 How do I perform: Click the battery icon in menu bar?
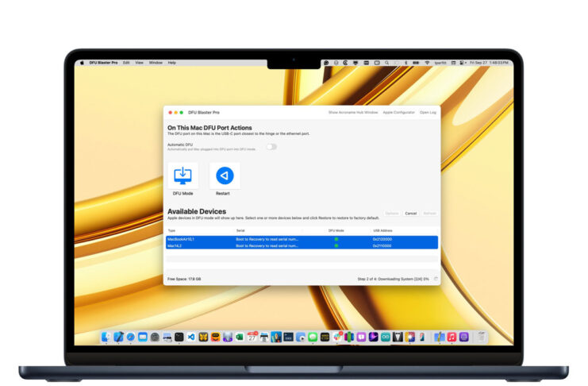416,63
